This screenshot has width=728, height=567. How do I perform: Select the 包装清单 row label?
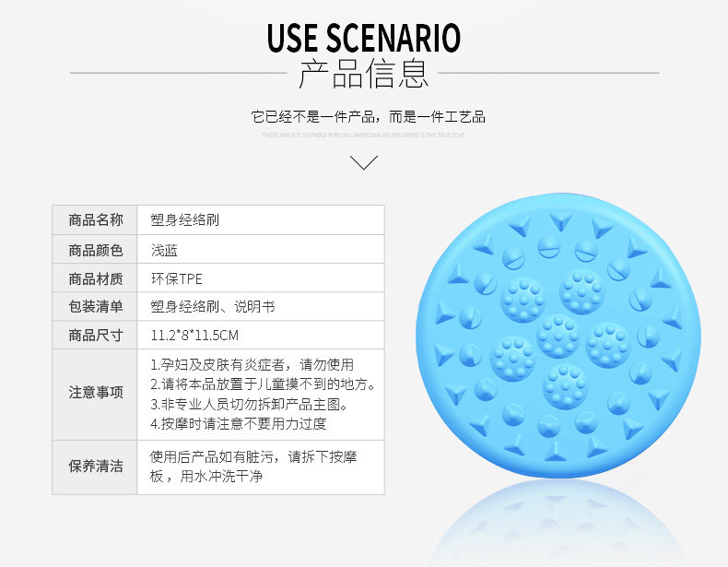click(95, 307)
